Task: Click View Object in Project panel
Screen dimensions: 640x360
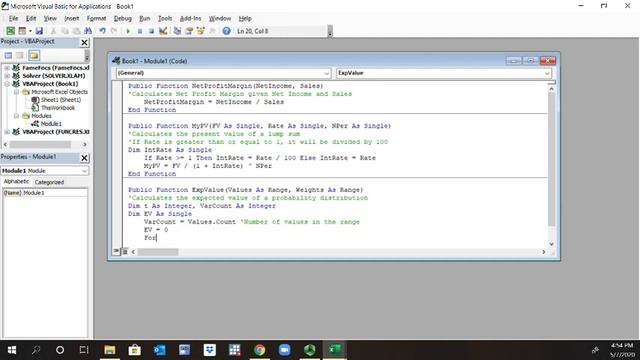Action: tap(20, 56)
